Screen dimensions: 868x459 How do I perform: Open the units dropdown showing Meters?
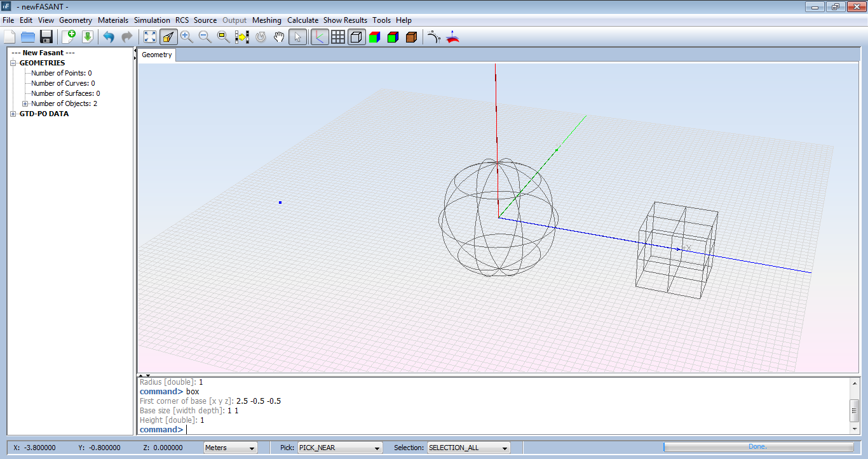click(x=230, y=448)
